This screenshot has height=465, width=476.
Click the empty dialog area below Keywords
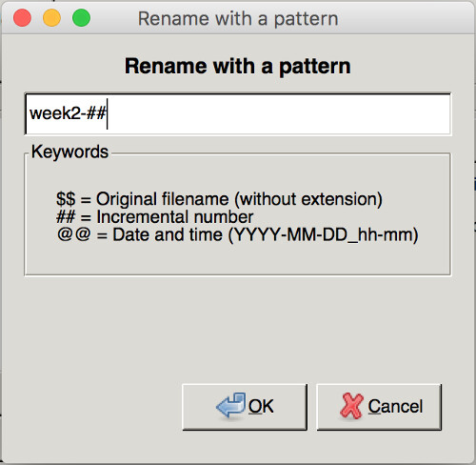coord(238,327)
